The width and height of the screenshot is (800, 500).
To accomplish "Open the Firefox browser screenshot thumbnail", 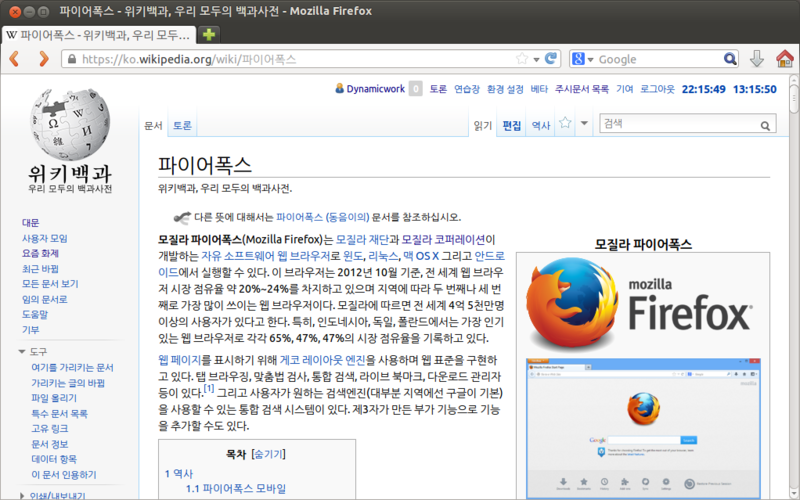I will click(x=643, y=429).
